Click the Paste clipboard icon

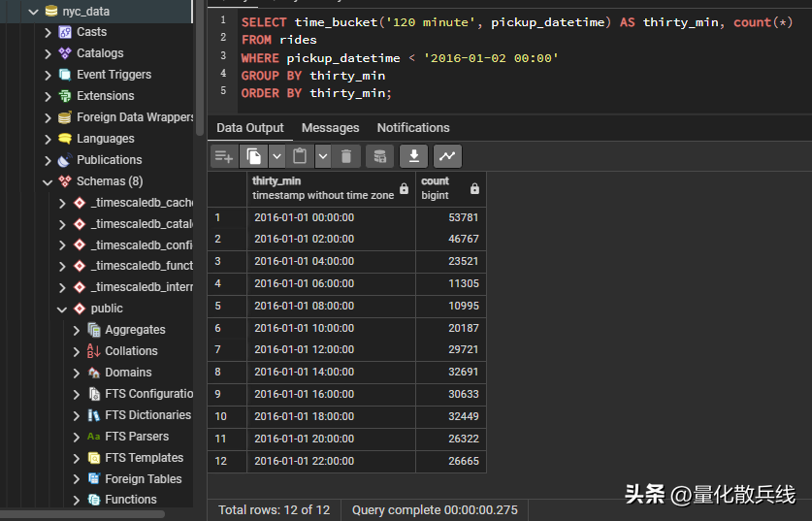pos(300,156)
